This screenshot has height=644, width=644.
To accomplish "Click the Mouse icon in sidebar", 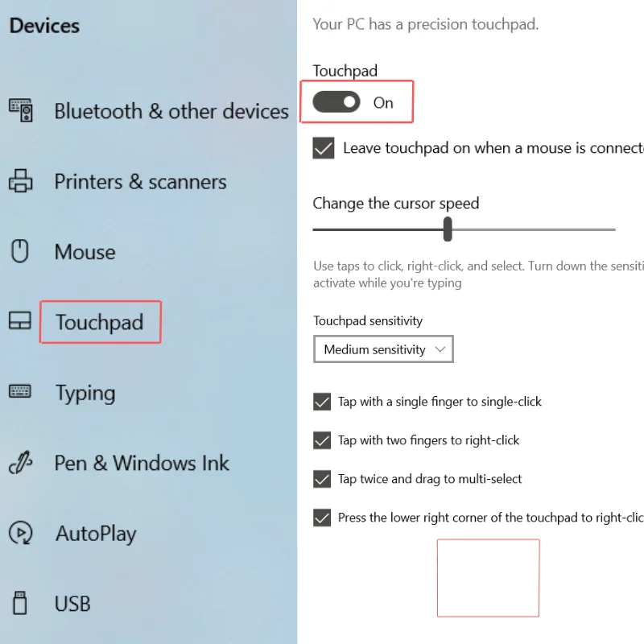I will 19,251.
